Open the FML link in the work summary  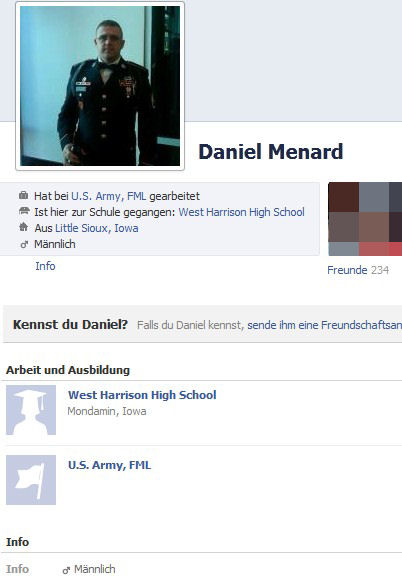pos(136,196)
